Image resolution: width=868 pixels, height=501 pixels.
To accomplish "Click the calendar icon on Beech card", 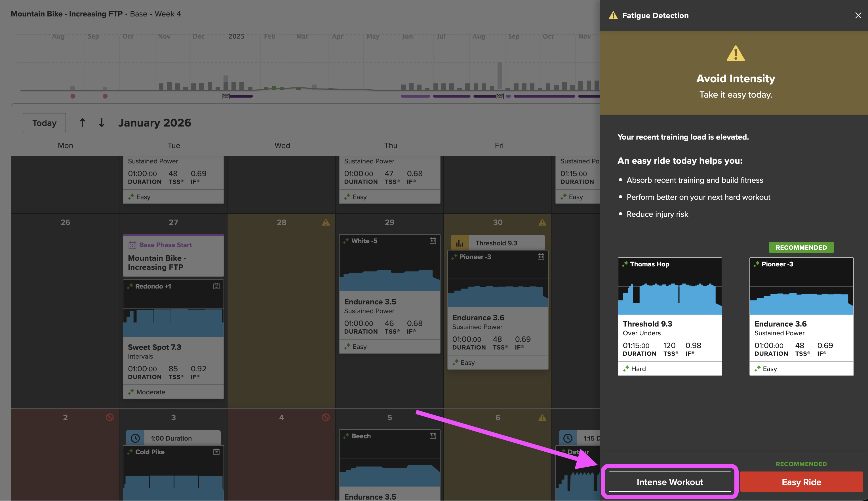I will coord(433,436).
